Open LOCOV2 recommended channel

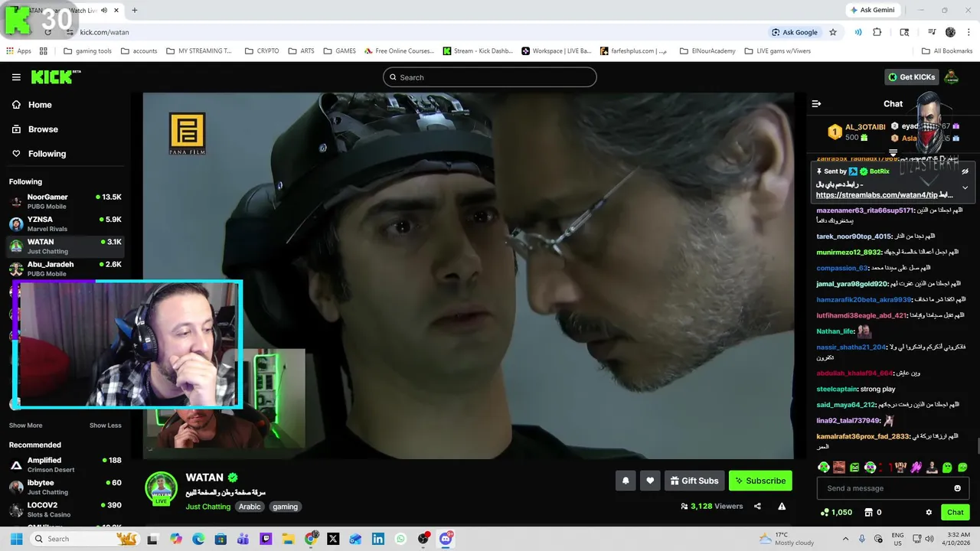(x=65, y=510)
